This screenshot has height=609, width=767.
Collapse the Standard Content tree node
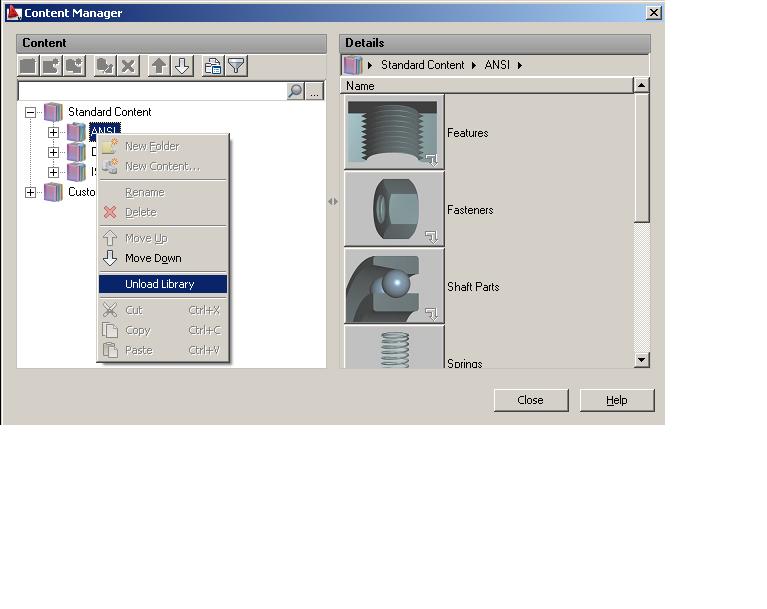30,112
